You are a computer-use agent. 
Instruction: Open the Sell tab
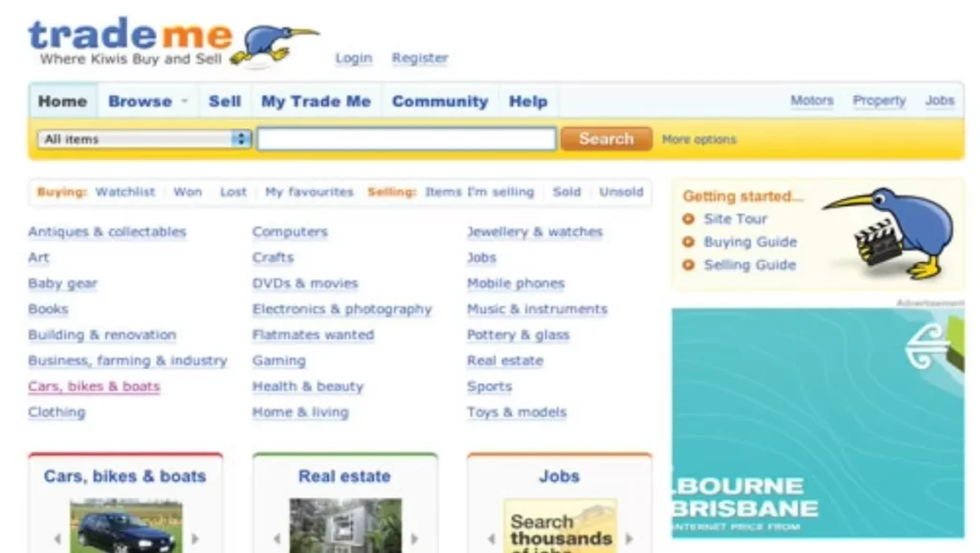pyautogui.click(x=225, y=101)
